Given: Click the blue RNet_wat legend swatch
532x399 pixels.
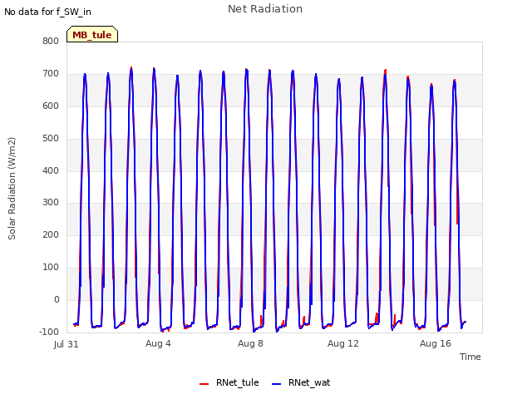Looking at the screenshot, I should click(277, 384).
